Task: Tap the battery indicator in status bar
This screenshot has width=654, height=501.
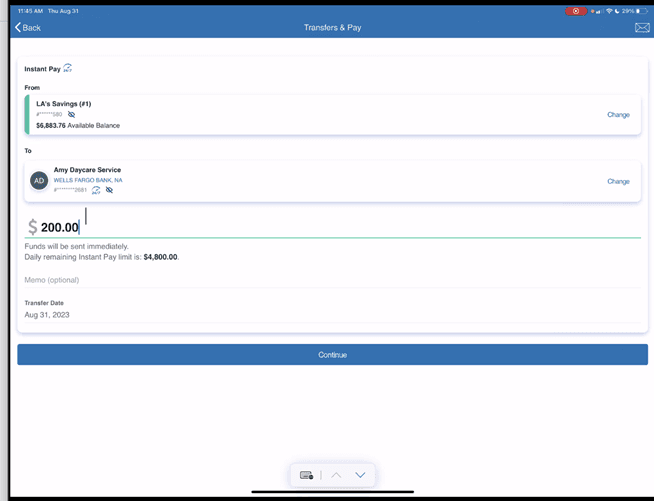Action: point(640,11)
